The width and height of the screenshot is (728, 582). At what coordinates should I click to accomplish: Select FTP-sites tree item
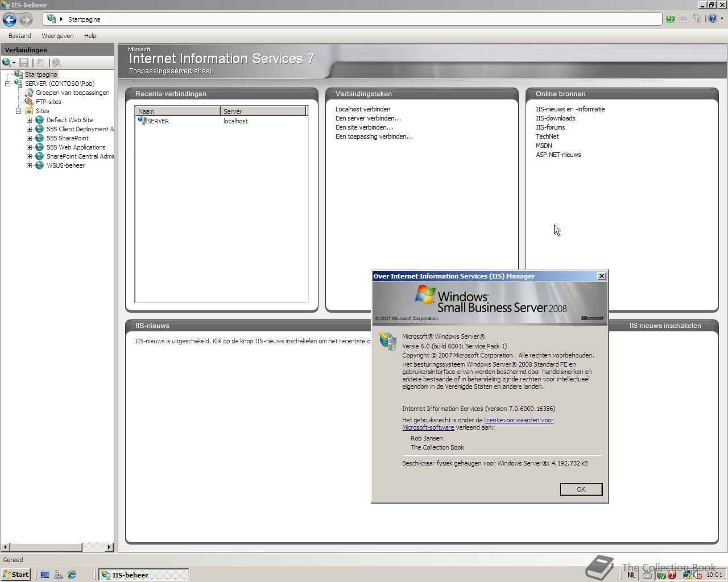click(48, 102)
